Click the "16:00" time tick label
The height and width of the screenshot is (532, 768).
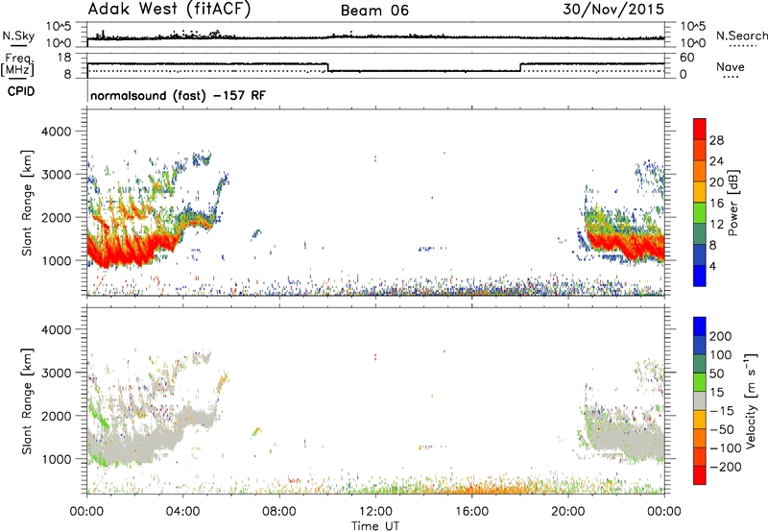[x=471, y=512]
